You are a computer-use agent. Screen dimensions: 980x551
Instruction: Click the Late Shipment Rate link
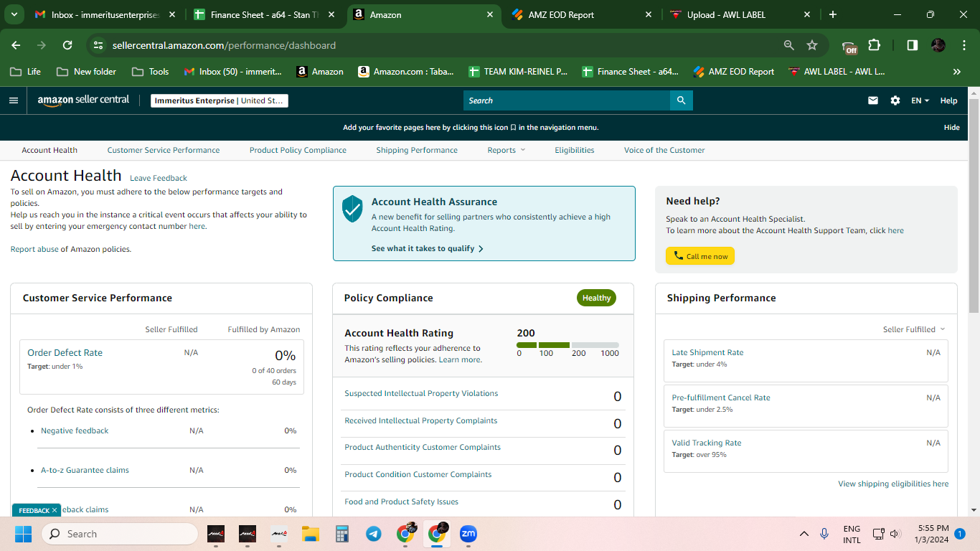pos(707,352)
